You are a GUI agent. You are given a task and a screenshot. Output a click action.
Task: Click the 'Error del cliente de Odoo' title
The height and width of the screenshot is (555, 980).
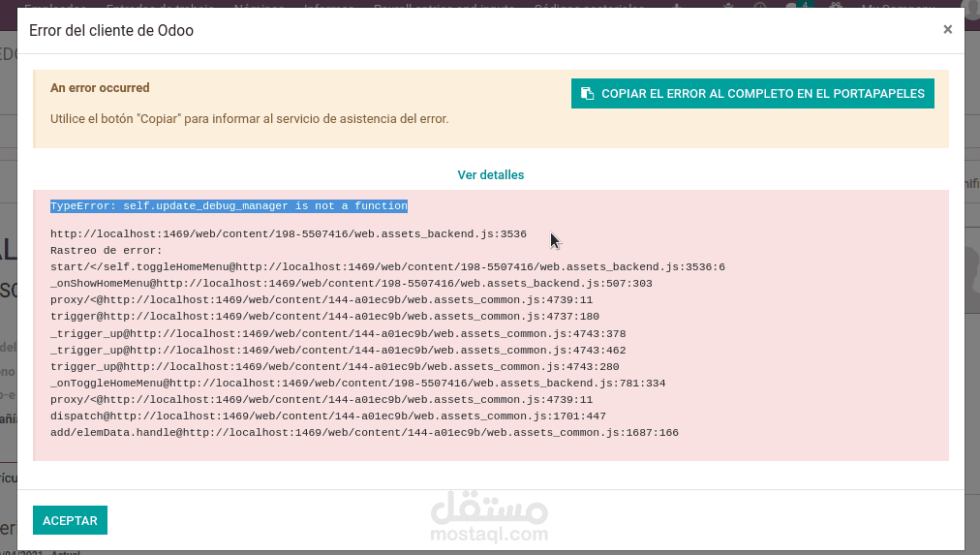(111, 31)
